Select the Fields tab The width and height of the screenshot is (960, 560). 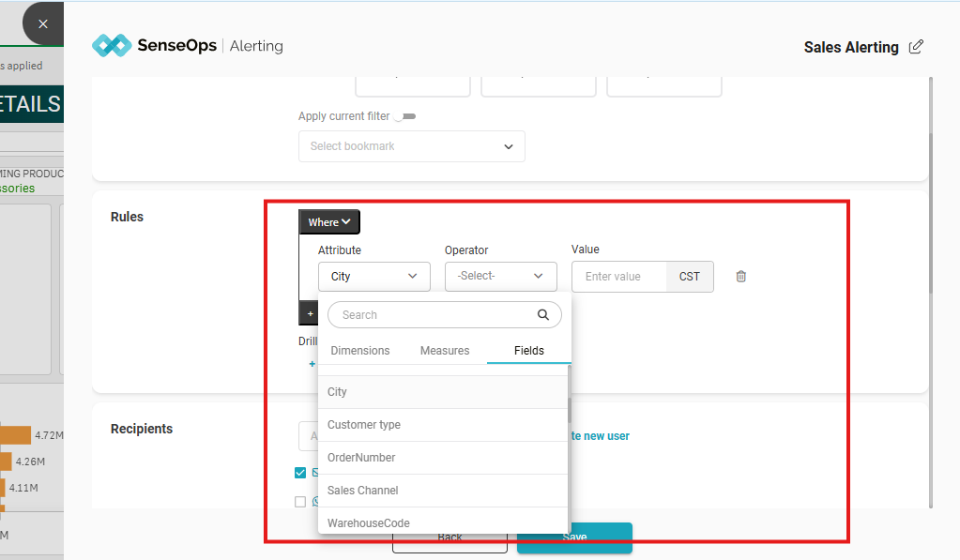click(x=528, y=351)
